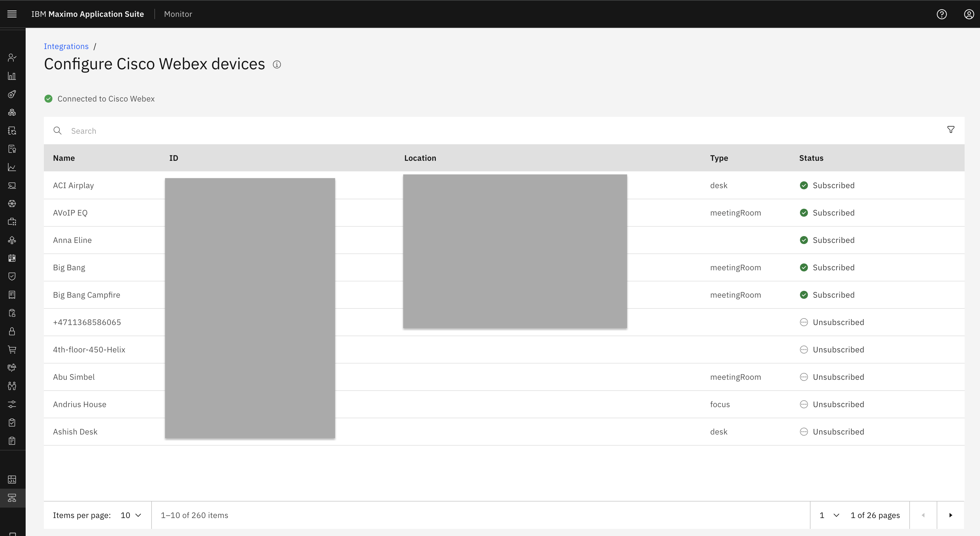This screenshot has width=980, height=536.
Task: Sort by the ID column header
Action: tap(173, 158)
